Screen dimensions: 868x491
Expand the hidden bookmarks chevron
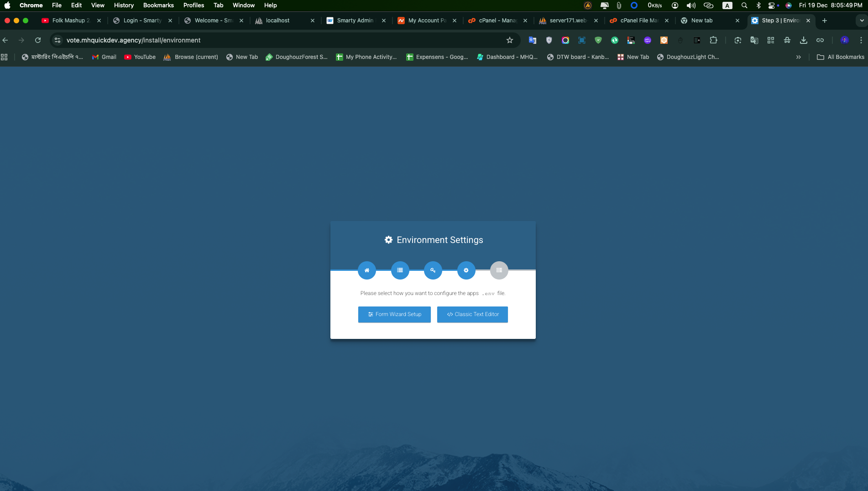[798, 57]
